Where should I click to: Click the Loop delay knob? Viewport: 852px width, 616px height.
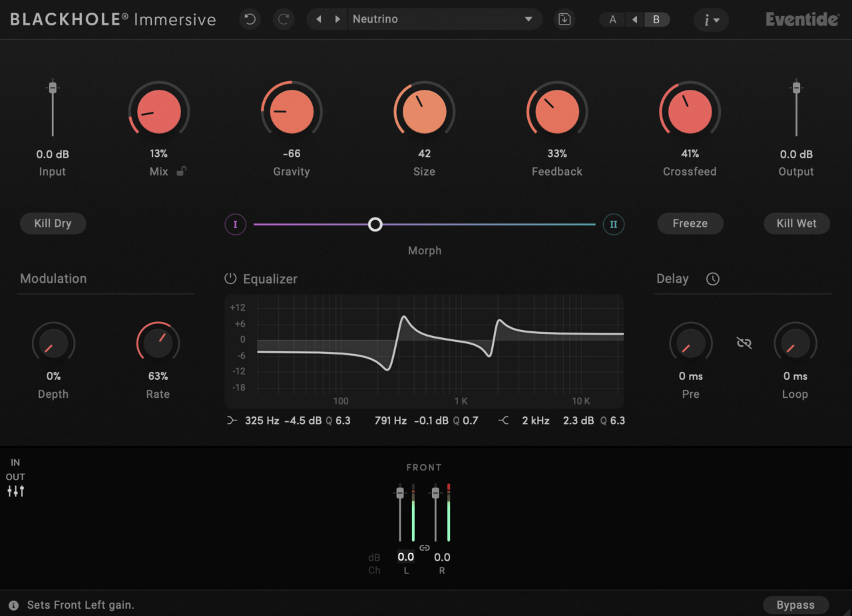point(795,343)
